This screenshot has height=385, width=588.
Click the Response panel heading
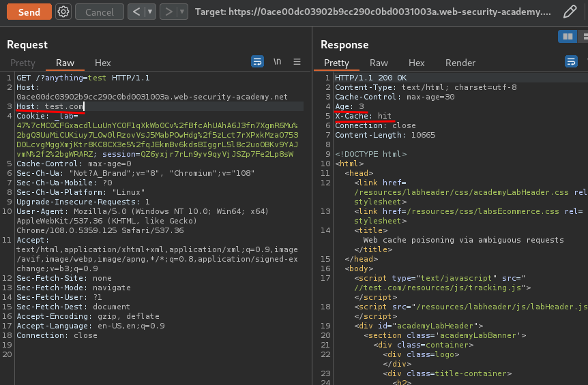pos(344,45)
